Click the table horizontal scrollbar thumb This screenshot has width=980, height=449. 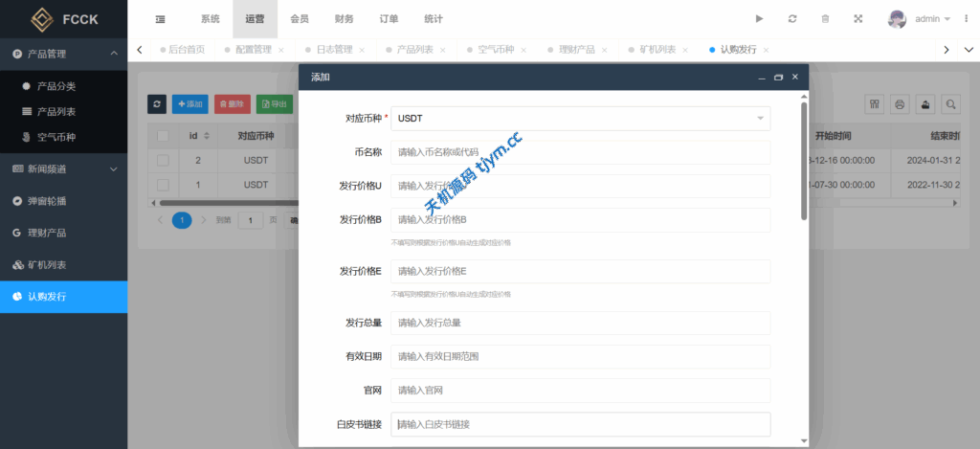[228, 203]
